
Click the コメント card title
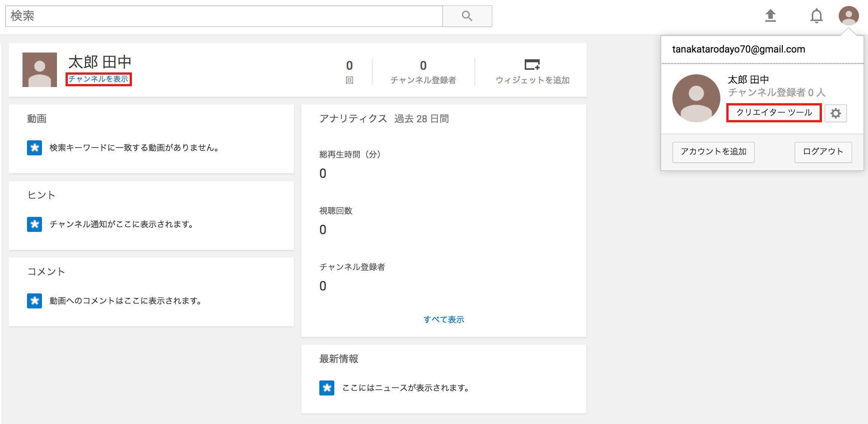pyautogui.click(x=46, y=272)
